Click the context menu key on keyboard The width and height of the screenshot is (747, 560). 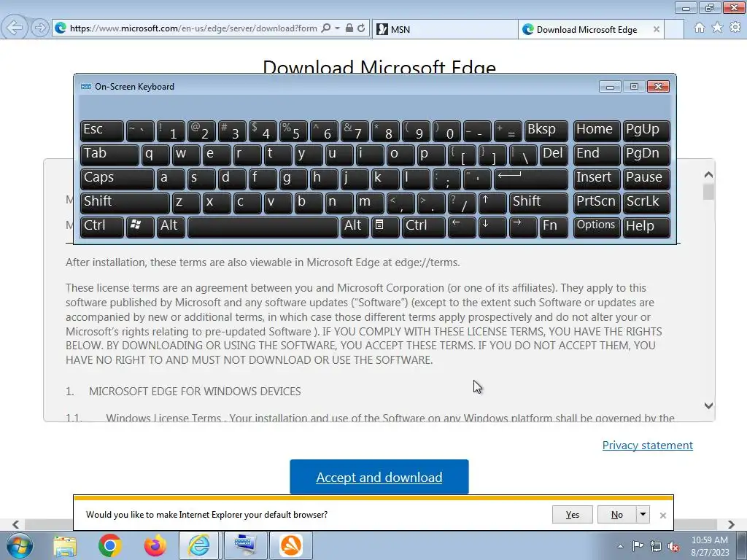[x=385, y=226]
